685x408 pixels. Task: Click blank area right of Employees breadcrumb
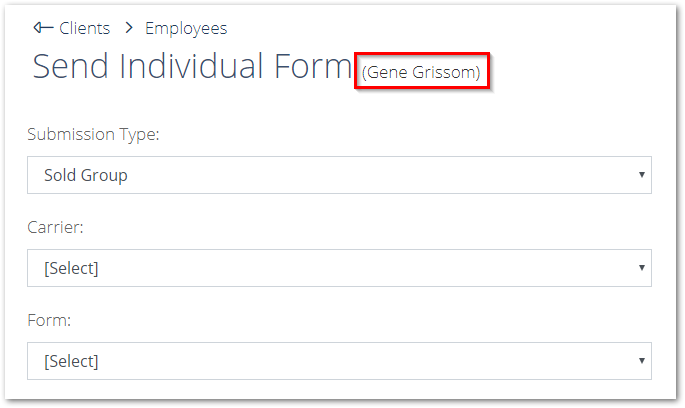(x=450, y=28)
